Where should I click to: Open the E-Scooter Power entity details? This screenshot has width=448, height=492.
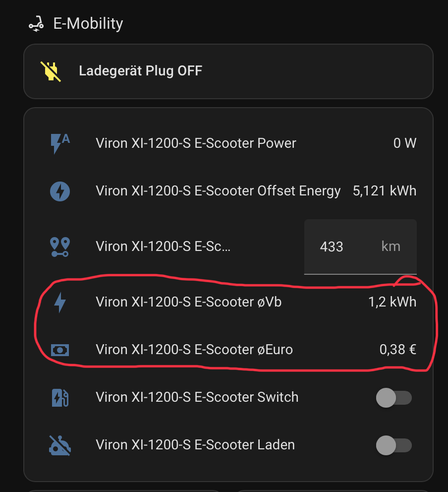coord(196,143)
